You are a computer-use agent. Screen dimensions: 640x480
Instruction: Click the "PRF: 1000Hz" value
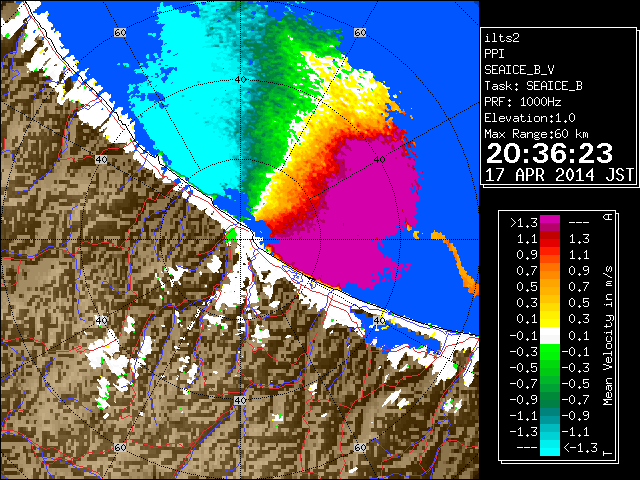tap(523, 102)
